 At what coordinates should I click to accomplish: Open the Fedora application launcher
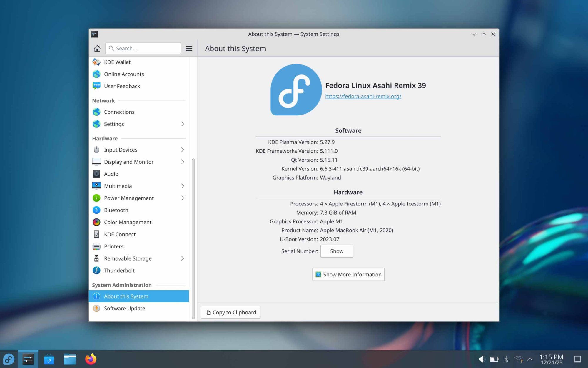9,359
